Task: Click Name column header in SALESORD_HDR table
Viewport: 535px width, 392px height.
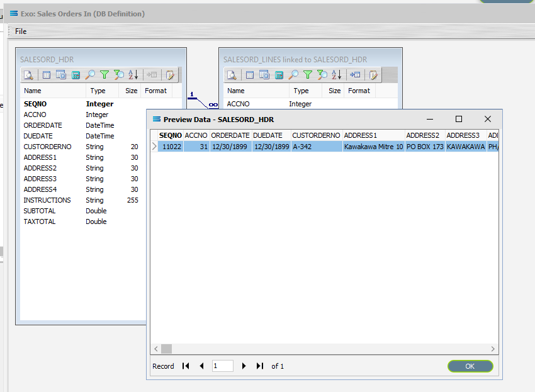Action: tap(53, 91)
